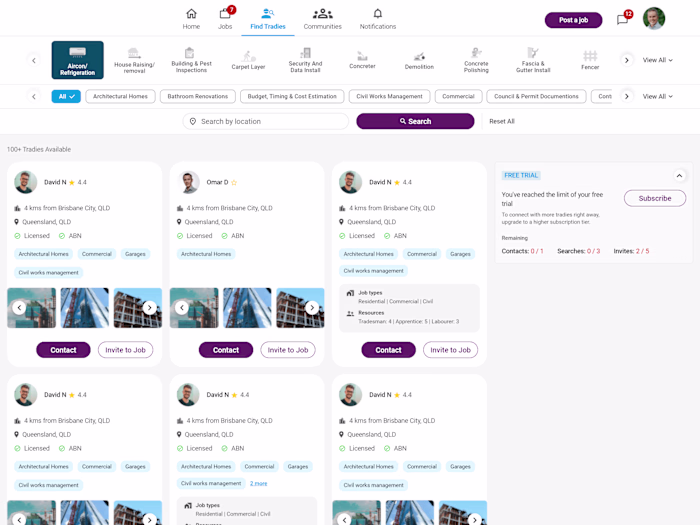Toggle Architectural Homes filter chip
The width and height of the screenshot is (700, 525).
click(120, 96)
